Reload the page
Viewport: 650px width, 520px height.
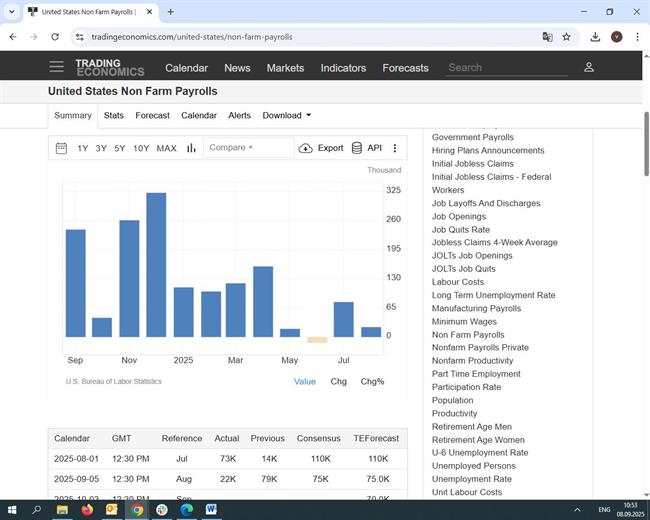[x=55, y=37]
